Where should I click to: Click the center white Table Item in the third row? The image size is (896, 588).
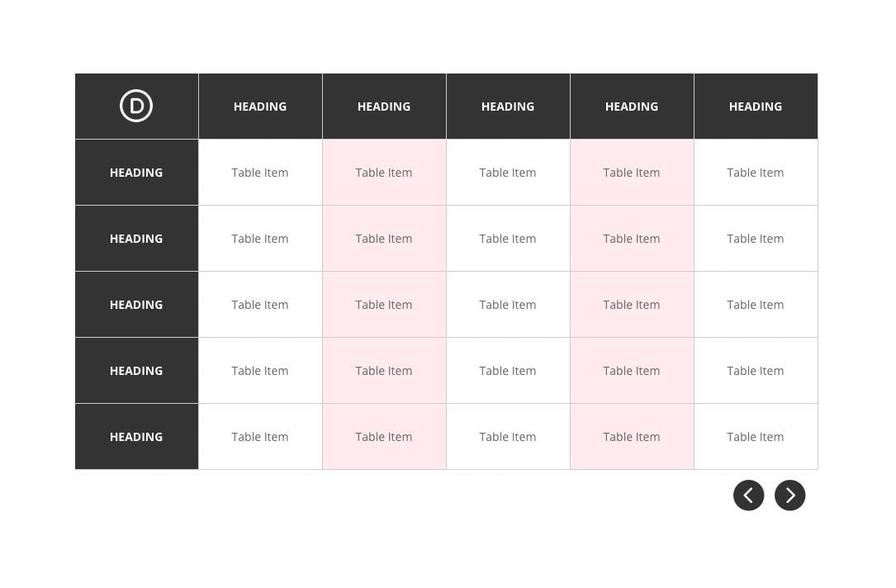tap(508, 305)
